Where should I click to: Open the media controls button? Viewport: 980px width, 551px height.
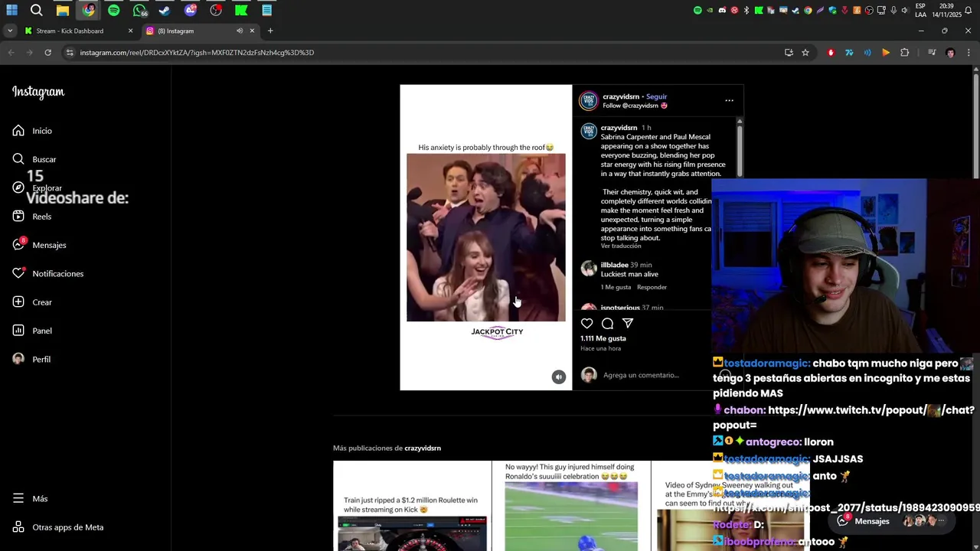(932, 53)
